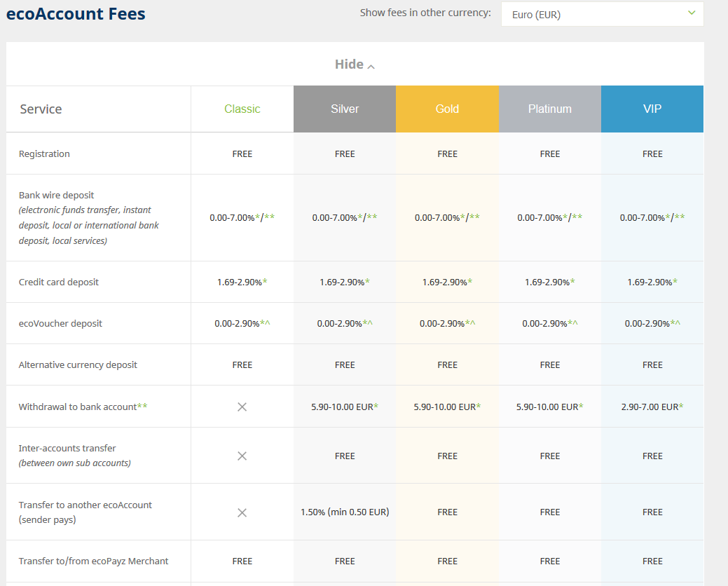This screenshot has height=586, width=728.
Task: Select the VIP account level header
Action: coord(652,109)
